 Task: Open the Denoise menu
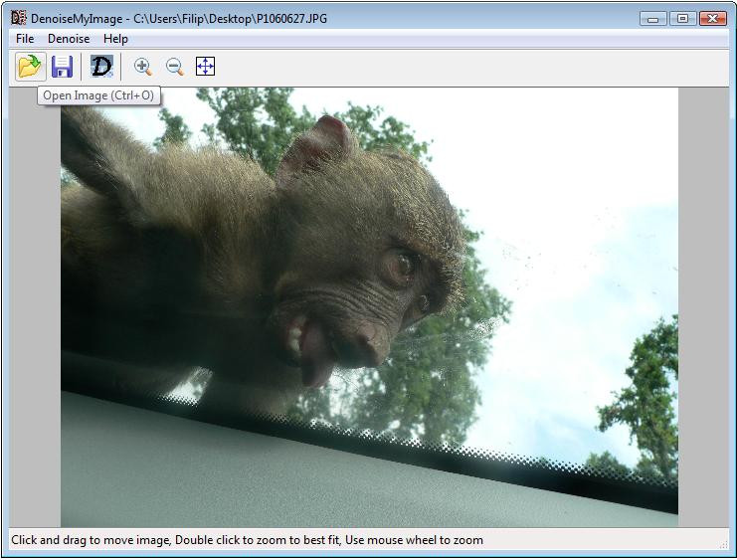click(x=69, y=39)
